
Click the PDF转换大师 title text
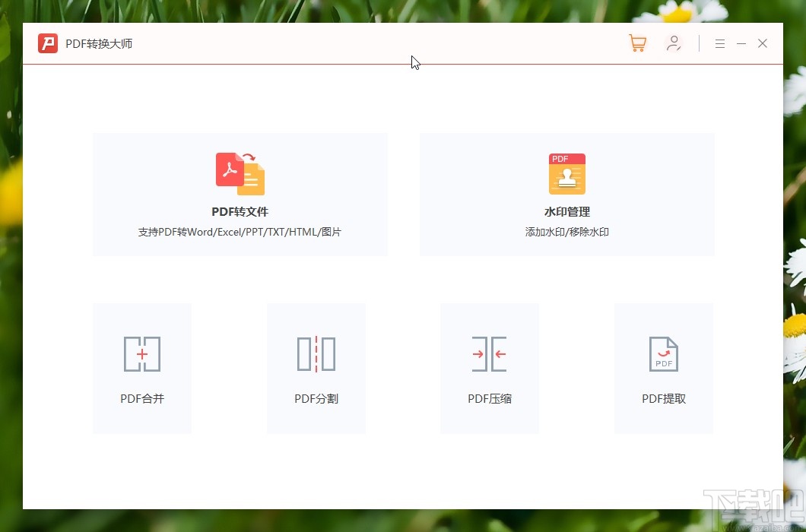click(99, 43)
